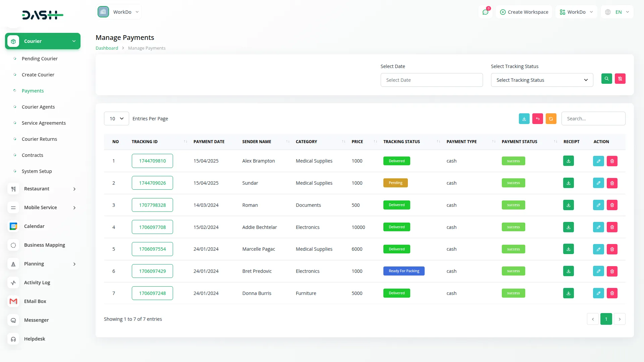
Task: Click the Create Workspace button
Action: 524,12
